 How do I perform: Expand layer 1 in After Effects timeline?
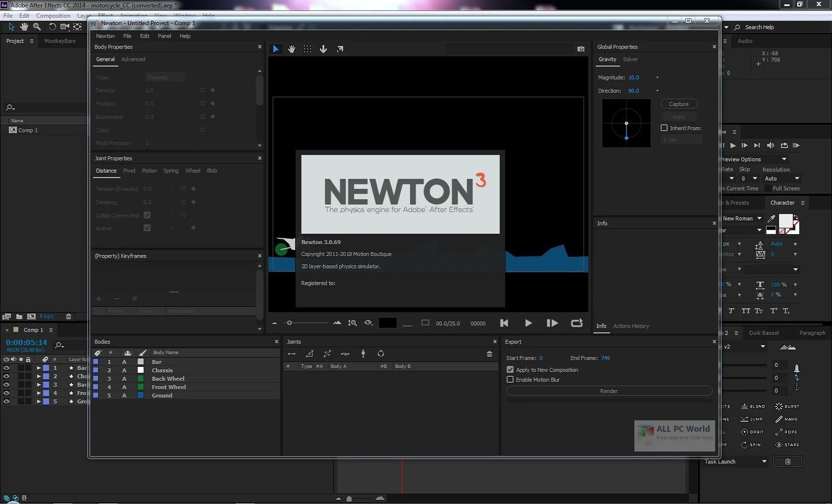click(x=39, y=368)
